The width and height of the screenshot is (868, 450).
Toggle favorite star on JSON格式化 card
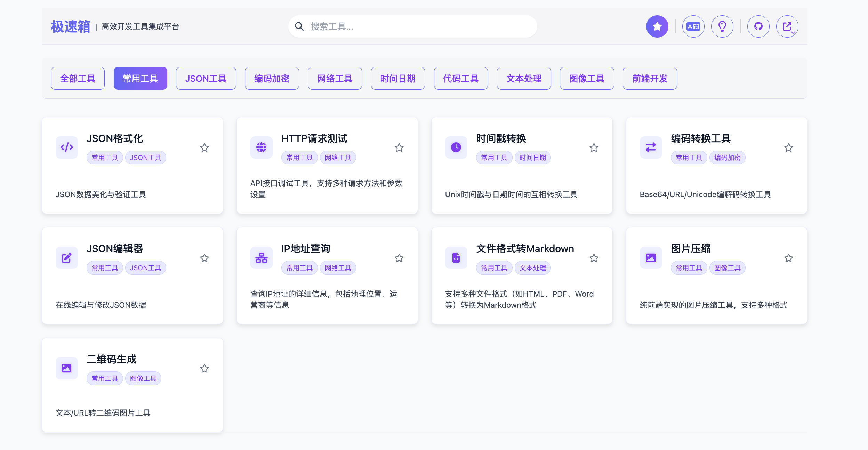tap(204, 148)
